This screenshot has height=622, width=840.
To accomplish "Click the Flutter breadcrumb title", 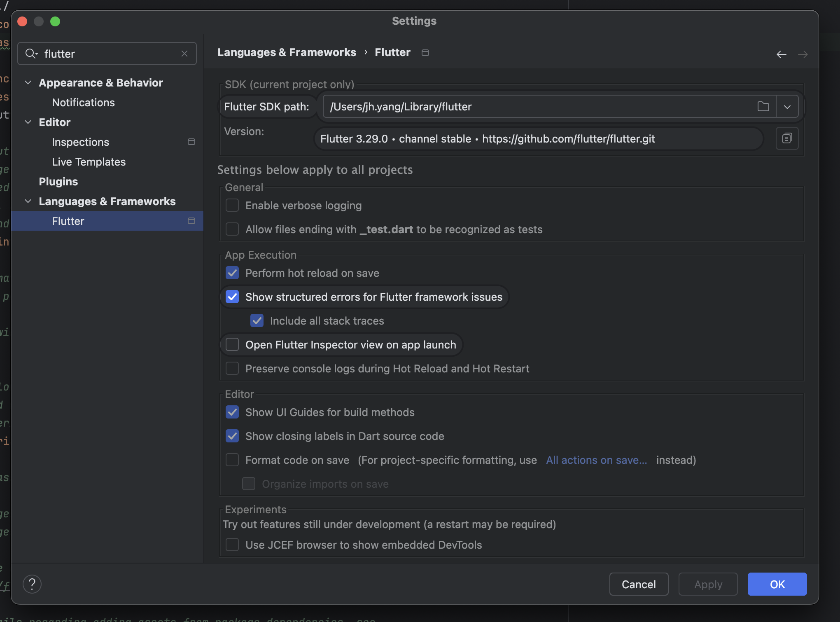I will 392,52.
